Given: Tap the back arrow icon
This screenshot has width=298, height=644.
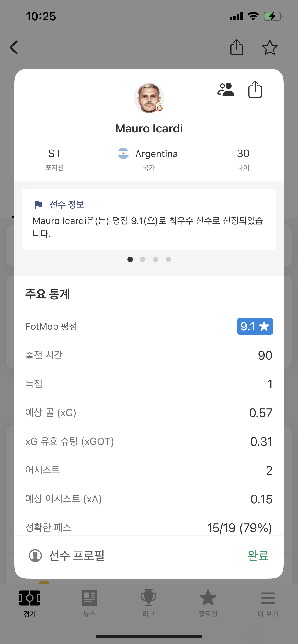Looking at the screenshot, I should pos(14,47).
